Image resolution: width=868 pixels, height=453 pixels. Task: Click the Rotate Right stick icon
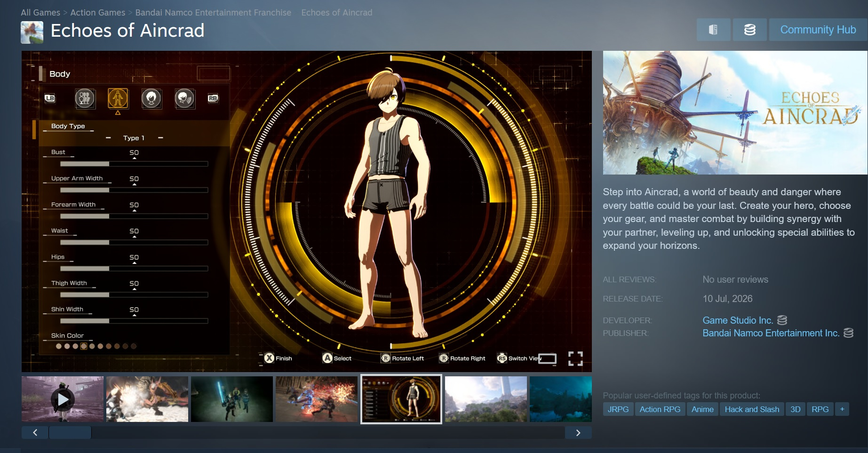coord(444,358)
